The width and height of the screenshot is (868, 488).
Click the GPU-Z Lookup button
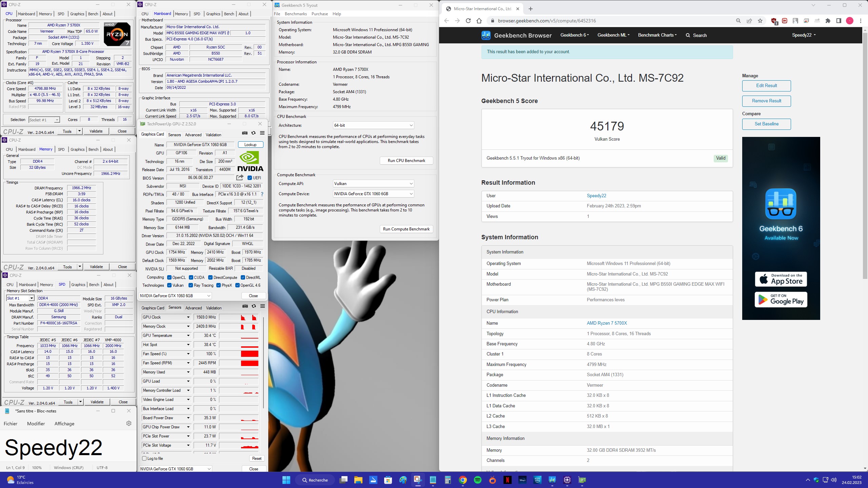[251, 145]
